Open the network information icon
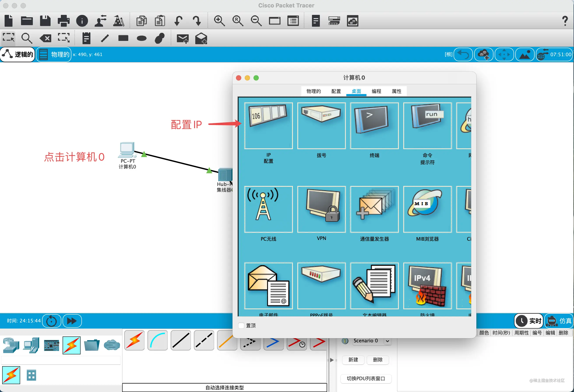574x392 pixels. tap(82, 21)
